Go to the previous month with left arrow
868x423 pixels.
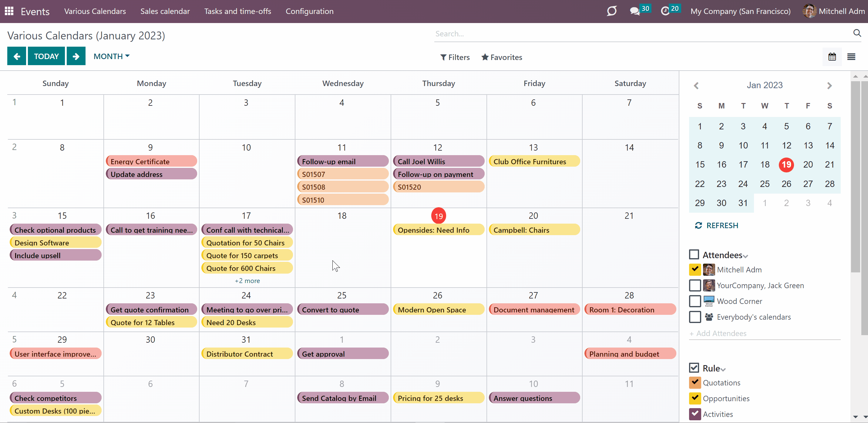click(17, 56)
